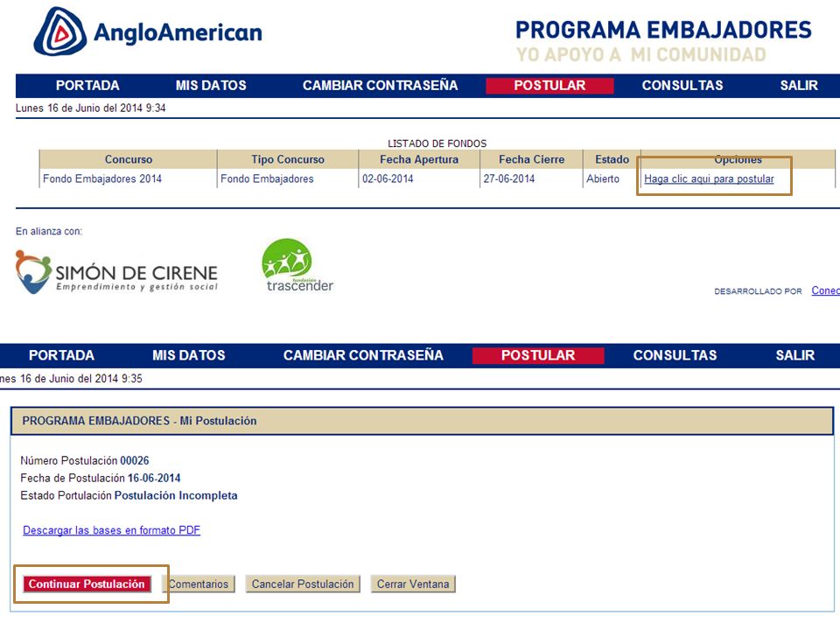The height and width of the screenshot is (630, 840).
Task: Click the LISTADO DE FONDOS title
Action: coord(437,143)
